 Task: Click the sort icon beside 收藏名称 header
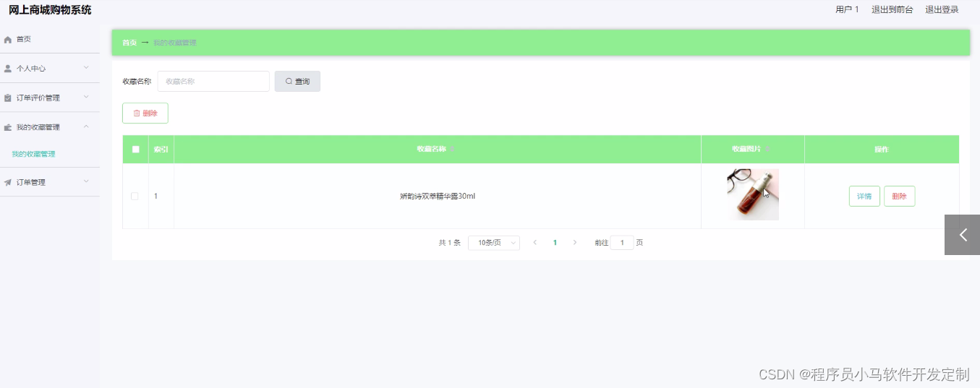(x=451, y=150)
